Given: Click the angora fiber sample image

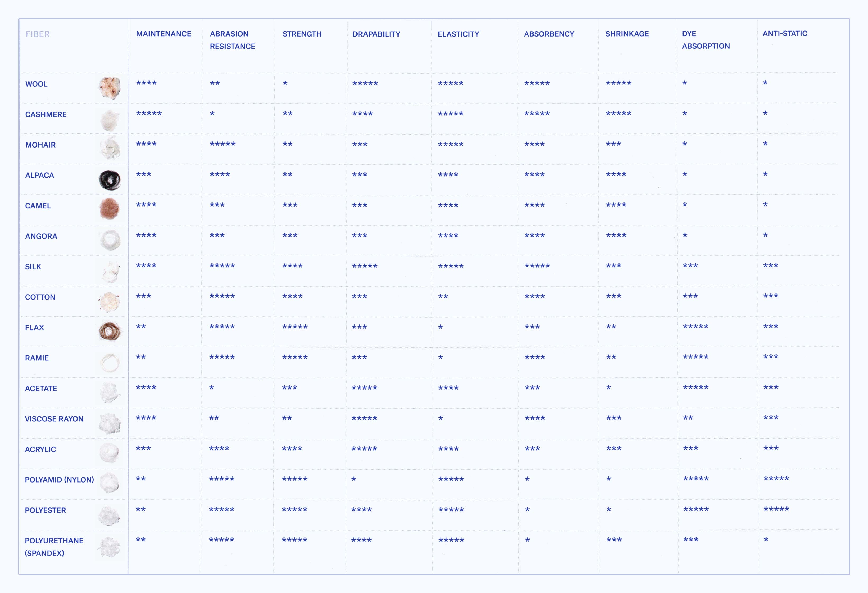Looking at the screenshot, I should (x=110, y=240).
